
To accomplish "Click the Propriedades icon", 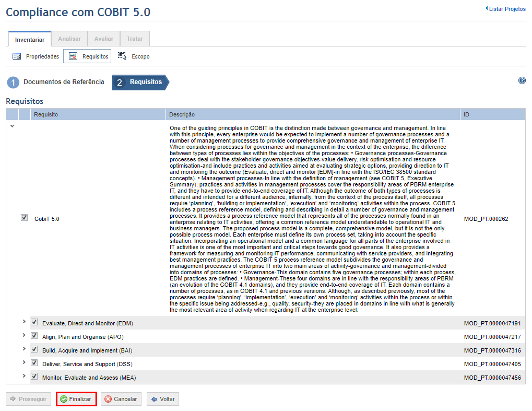I will pos(17,56).
